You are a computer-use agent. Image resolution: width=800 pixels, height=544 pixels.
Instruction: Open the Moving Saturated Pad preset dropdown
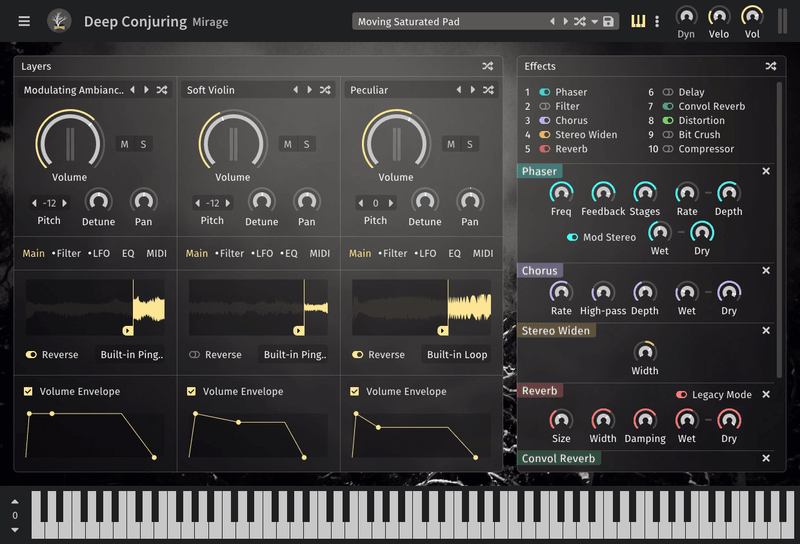(x=450, y=21)
